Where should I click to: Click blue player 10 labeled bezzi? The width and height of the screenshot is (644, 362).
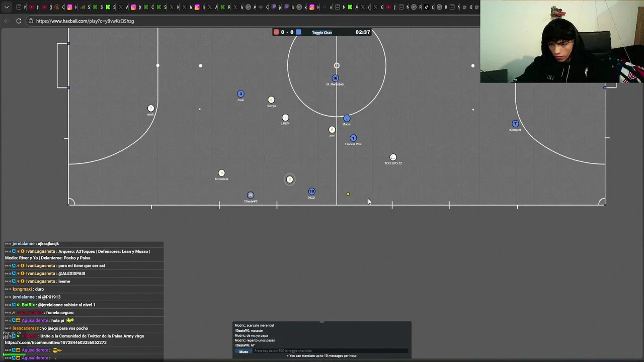311,192
